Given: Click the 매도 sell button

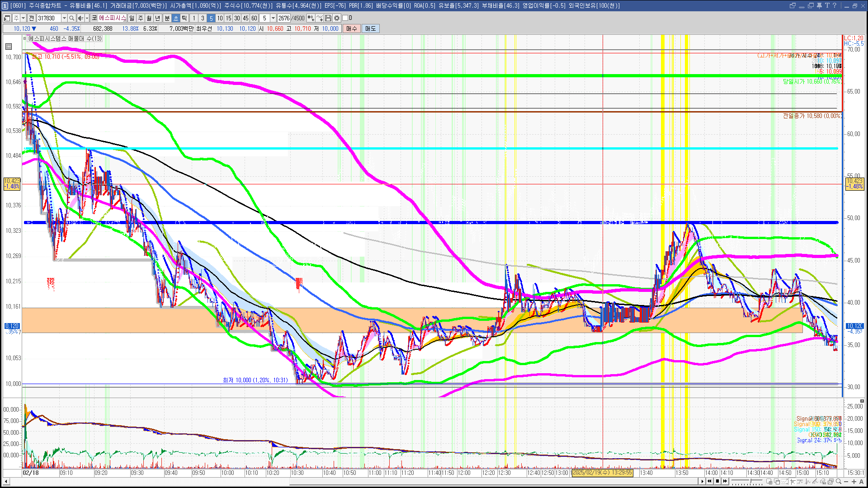Looking at the screenshot, I should [371, 28].
